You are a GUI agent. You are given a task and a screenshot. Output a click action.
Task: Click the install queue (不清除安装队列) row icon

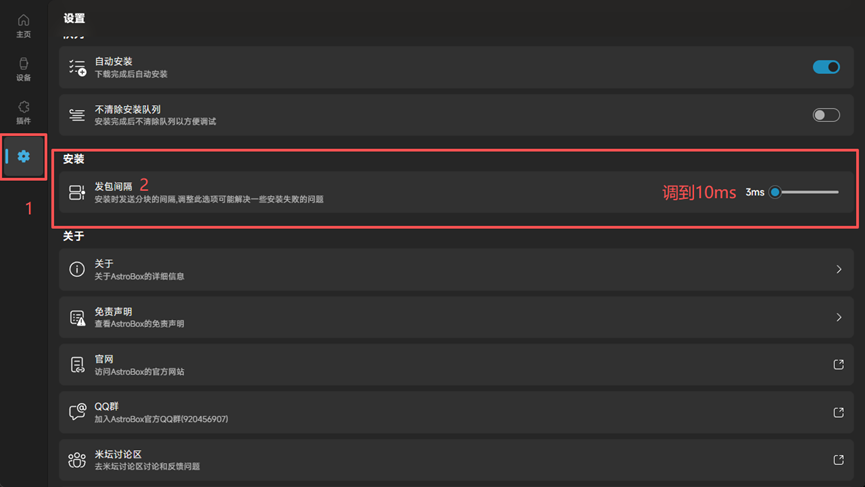click(77, 115)
